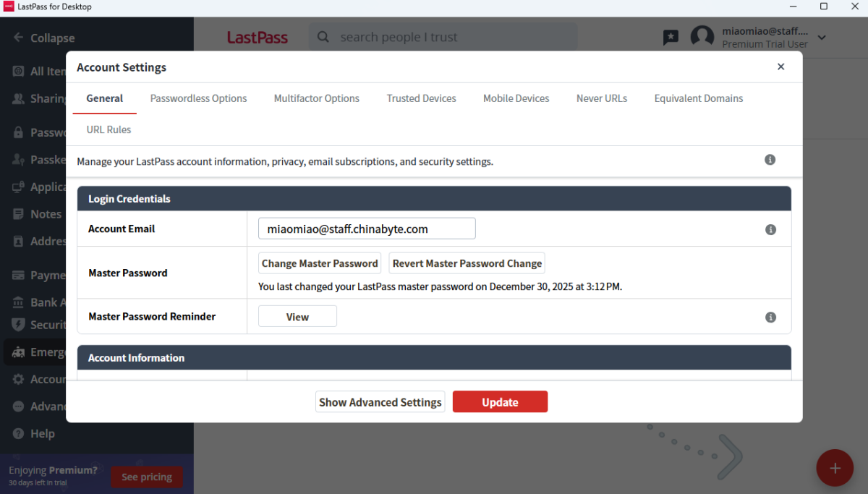The height and width of the screenshot is (494, 868).
Task: Click the search magnifier icon
Action: [x=323, y=37]
